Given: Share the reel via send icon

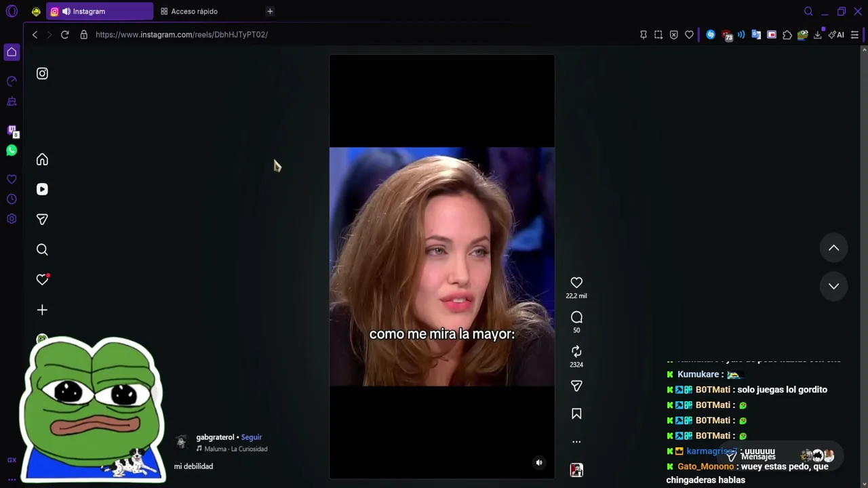Looking at the screenshot, I should tap(576, 386).
